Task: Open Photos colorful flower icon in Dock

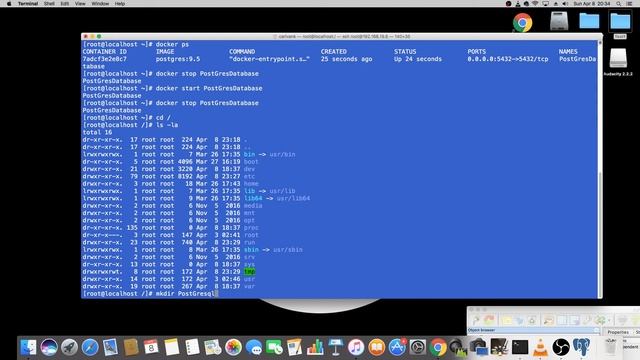Action: 233,347
